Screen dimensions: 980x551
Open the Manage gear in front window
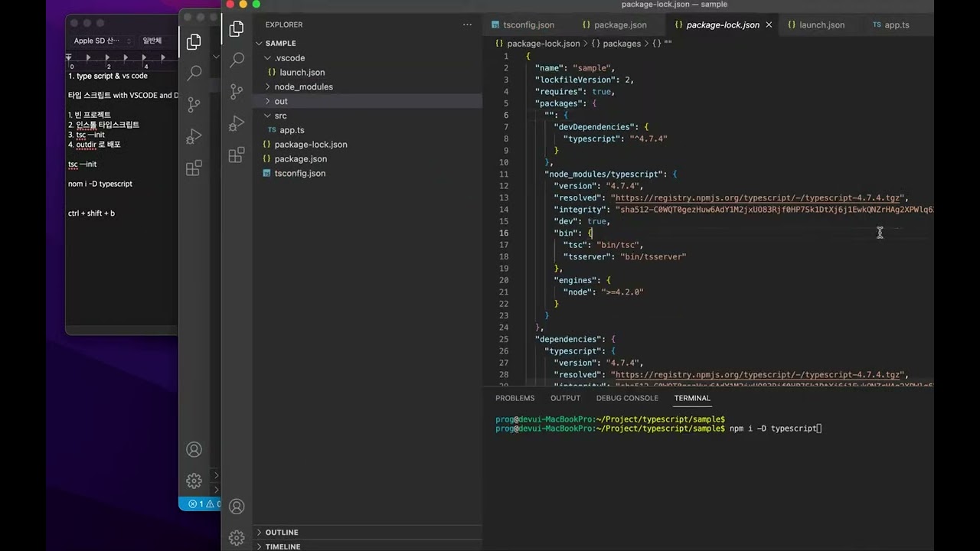[237, 538]
